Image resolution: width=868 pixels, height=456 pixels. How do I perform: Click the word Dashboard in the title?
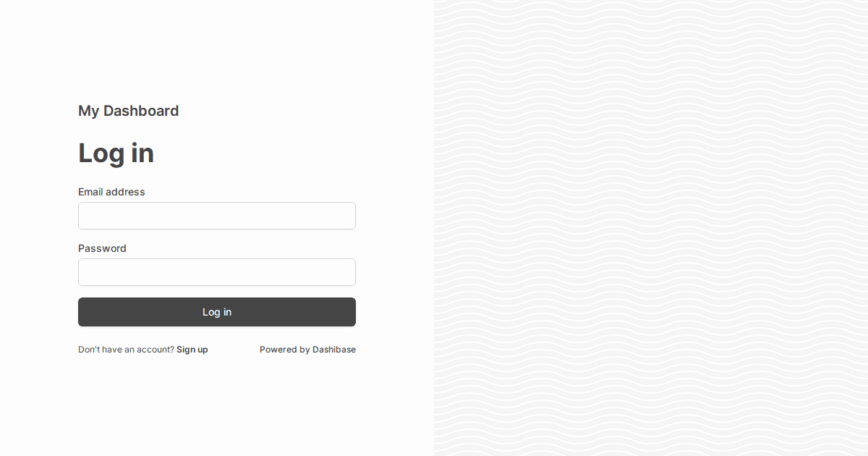141,111
